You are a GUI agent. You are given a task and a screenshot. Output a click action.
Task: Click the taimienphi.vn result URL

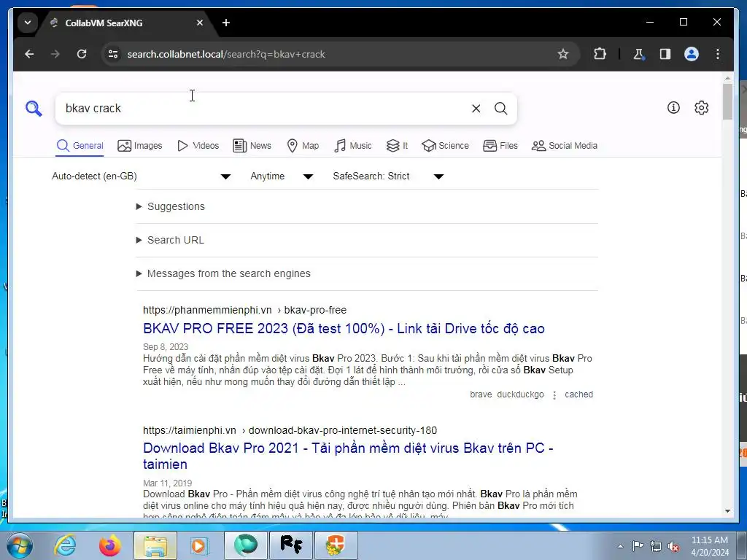pos(290,430)
